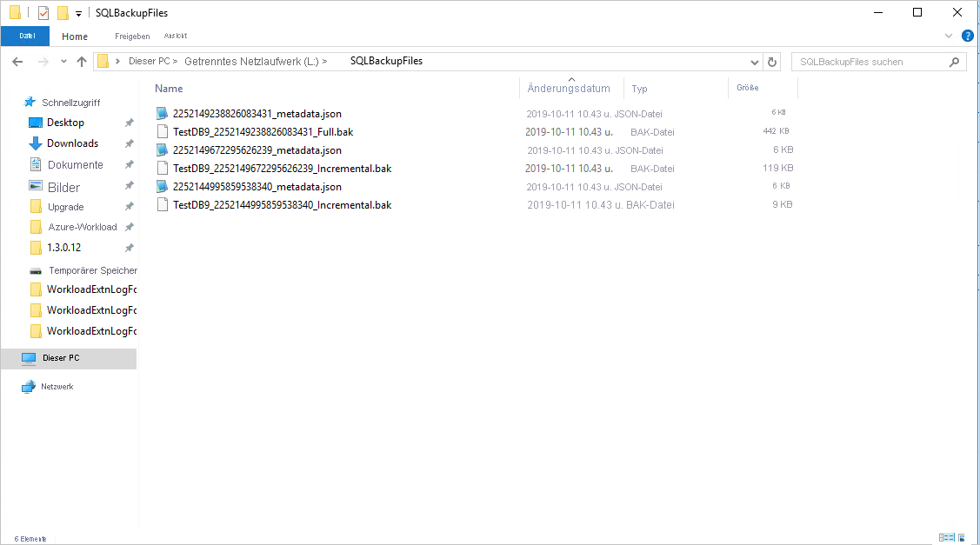This screenshot has width=980, height=545.
Task: Open Bilder in the navigation pane
Action: [63, 187]
